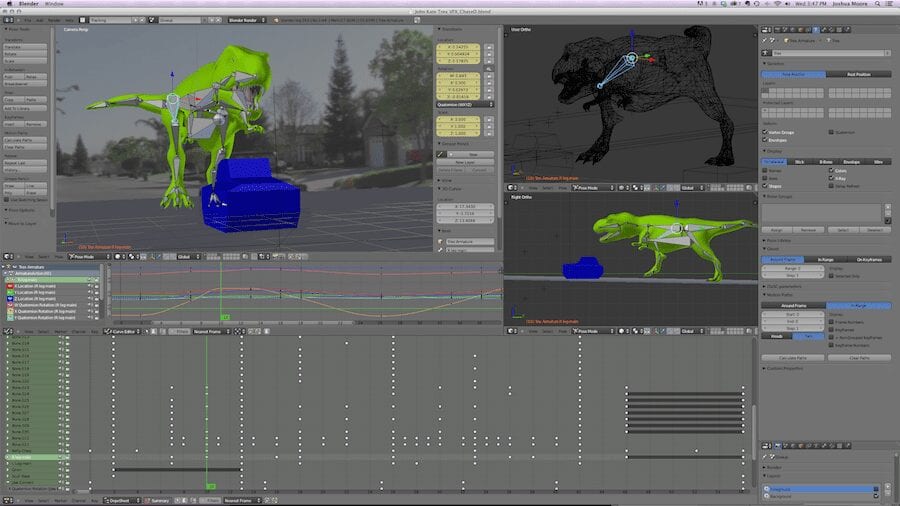Click the Translate button in Pose Tools
Image resolution: width=900 pixels, height=506 pixels.
tap(25, 47)
